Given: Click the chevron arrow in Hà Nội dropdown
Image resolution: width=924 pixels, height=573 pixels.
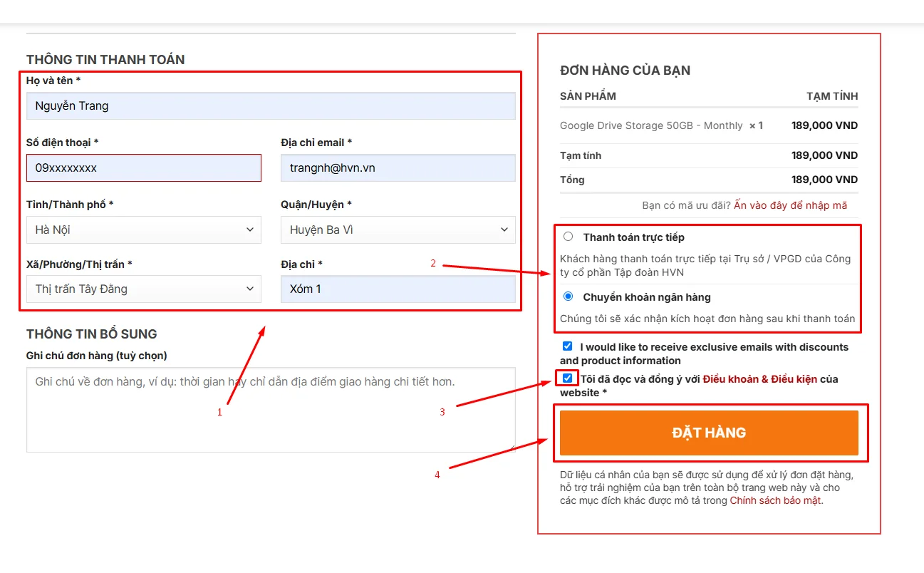Looking at the screenshot, I should [250, 230].
